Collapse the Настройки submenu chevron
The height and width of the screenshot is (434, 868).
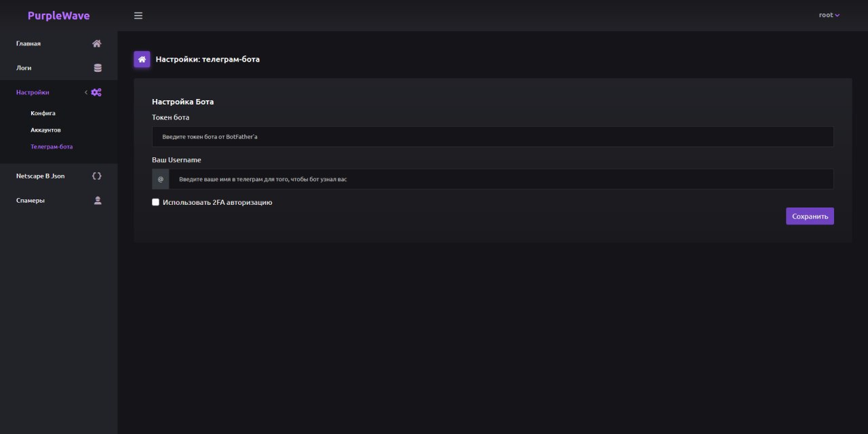pos(86,92)
